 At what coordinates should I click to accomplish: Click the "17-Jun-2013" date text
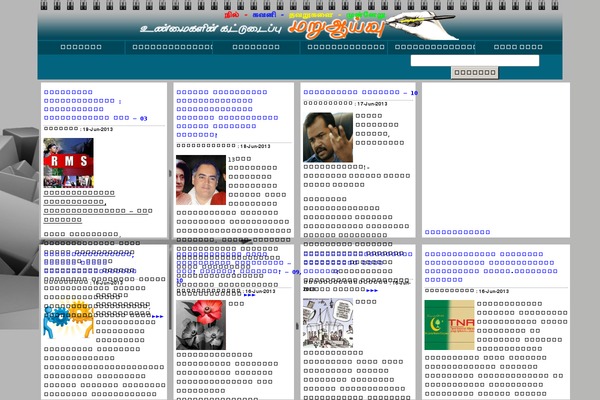[372, 104]
